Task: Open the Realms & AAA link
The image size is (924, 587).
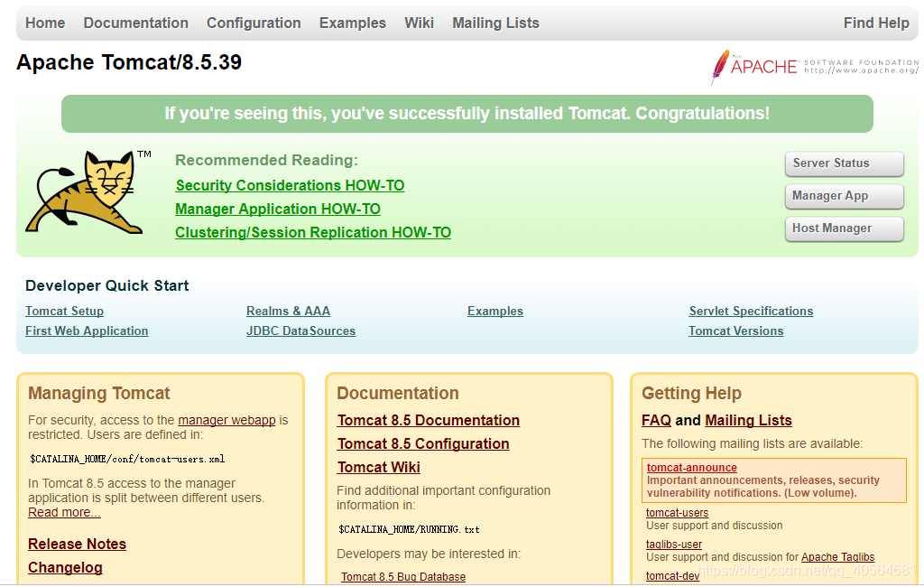Action: 288,311
